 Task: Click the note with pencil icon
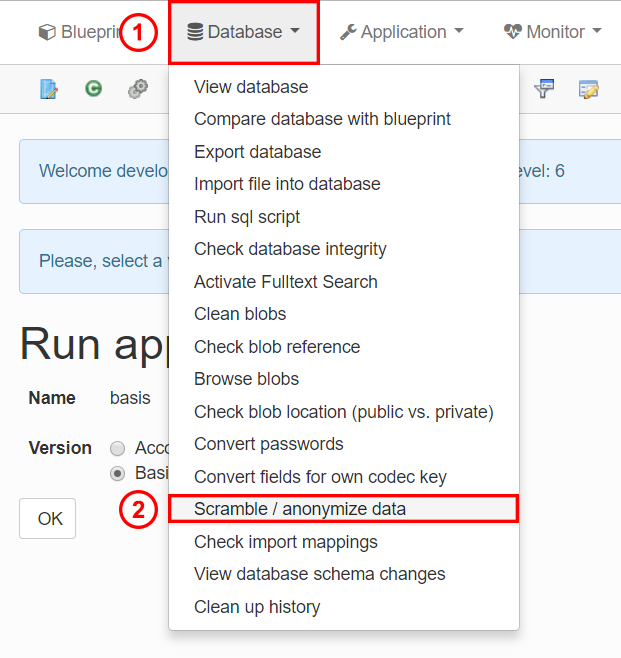click(589, 89)
